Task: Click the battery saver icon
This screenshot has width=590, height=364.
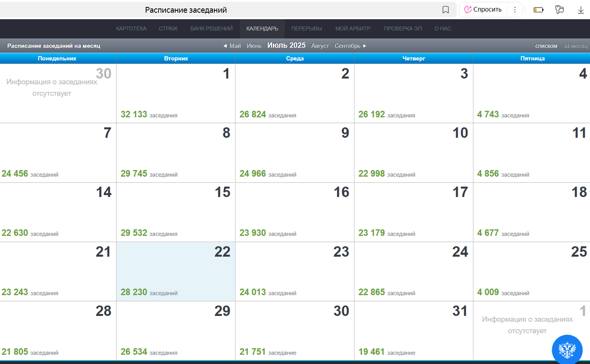Action: [x=538, y=10]
